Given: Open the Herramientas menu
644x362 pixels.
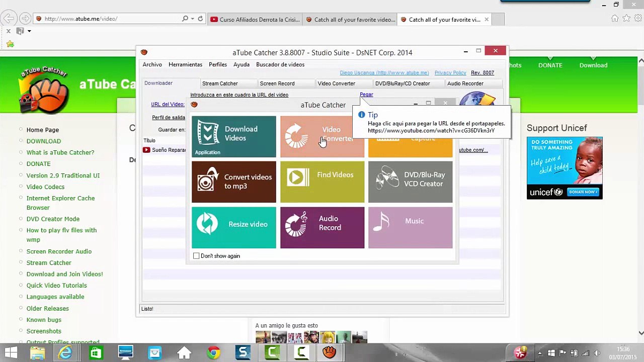Looking at the screenshot, I should pos(185,64).
